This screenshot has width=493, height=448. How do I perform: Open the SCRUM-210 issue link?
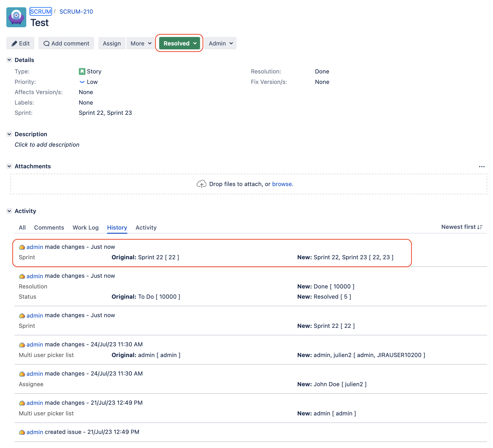click(76, 11)
